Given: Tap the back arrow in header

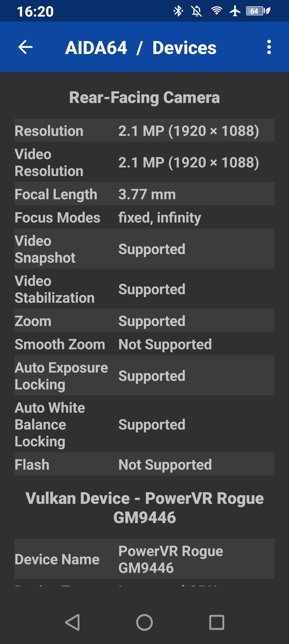Looking at the screenshot, I should coord(25,47).
